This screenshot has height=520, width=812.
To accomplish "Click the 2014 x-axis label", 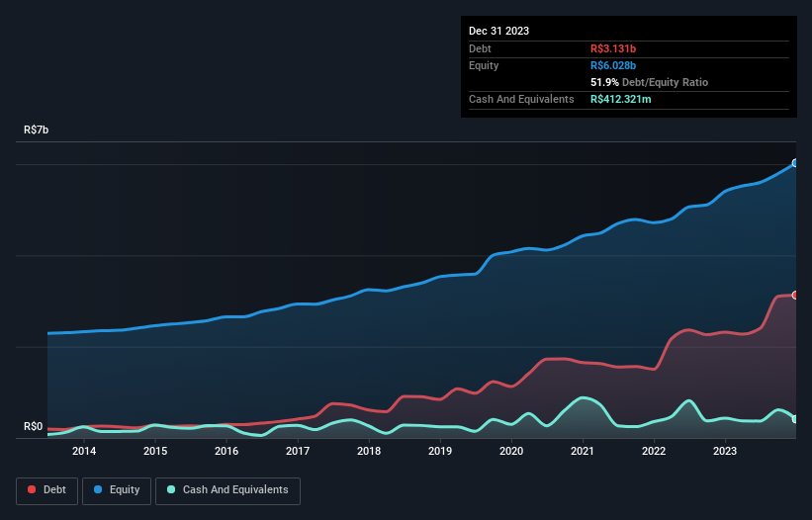I will (84, 451).
